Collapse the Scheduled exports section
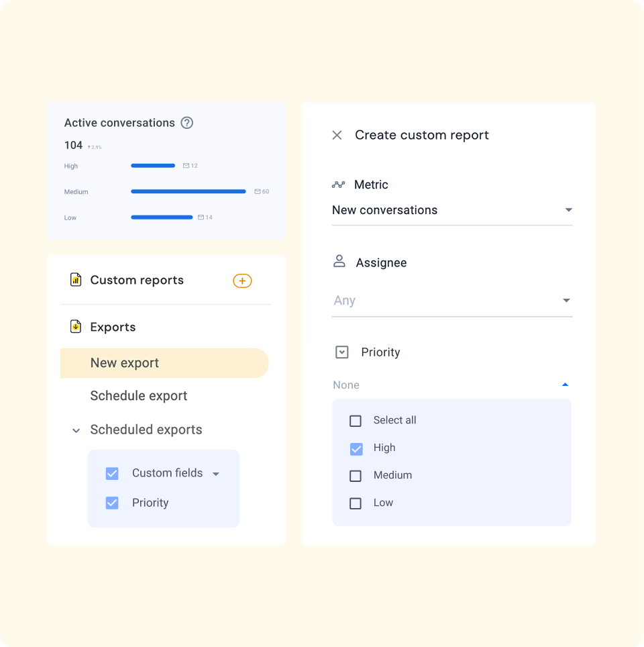644x647 pixels. click(76, 430)
